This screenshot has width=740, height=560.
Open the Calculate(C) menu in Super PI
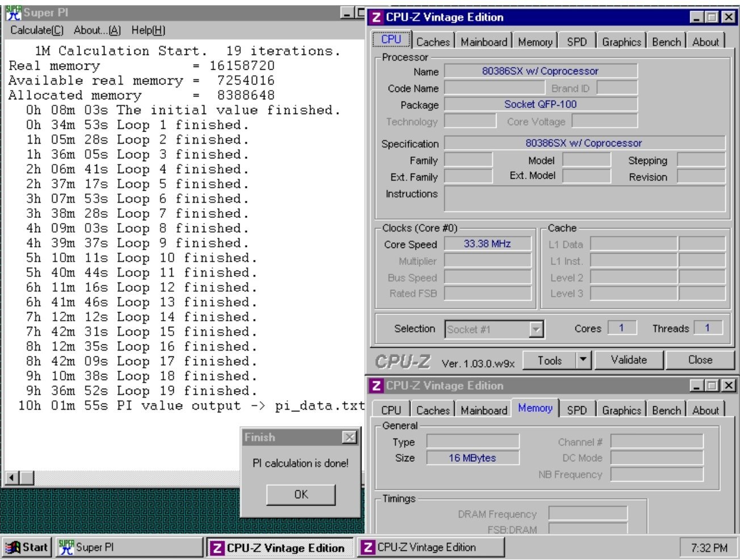(37, 31)
